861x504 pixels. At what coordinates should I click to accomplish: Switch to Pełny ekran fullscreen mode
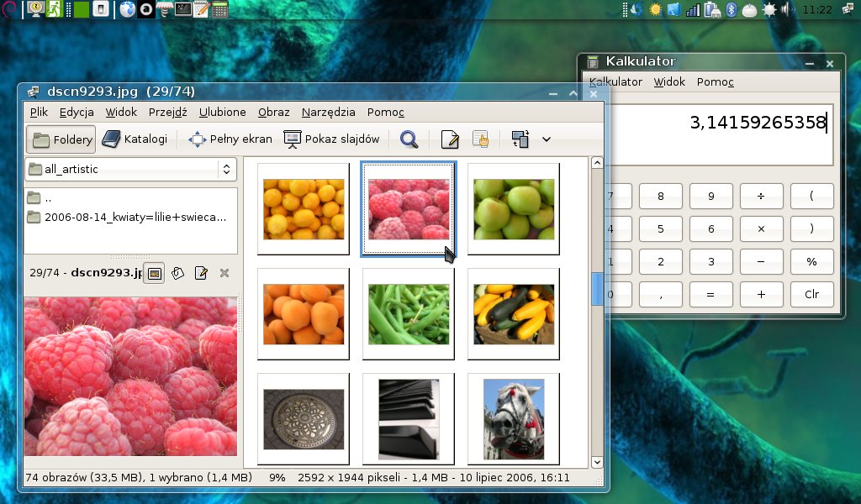[230, 139]
